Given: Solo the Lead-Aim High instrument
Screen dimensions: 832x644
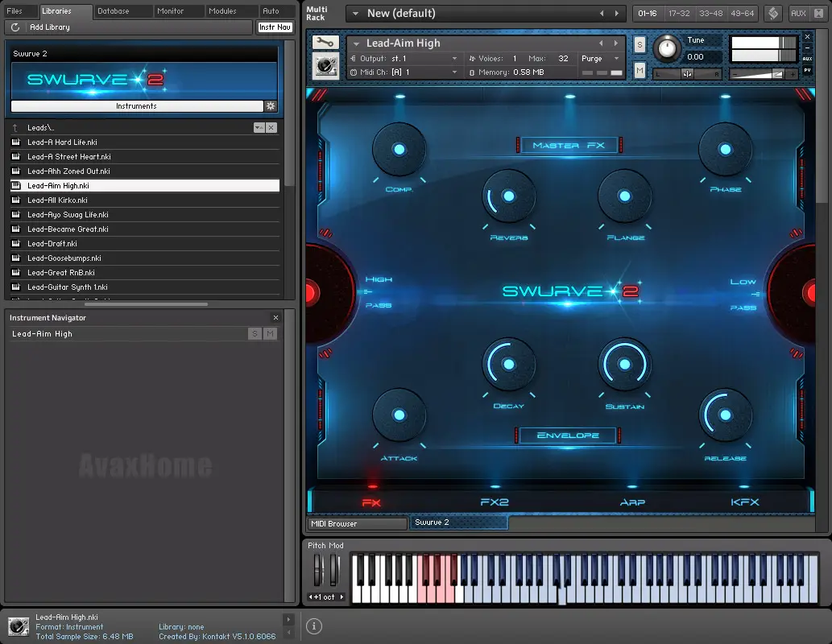Looking at the screenshot, I should click(640, 45).
